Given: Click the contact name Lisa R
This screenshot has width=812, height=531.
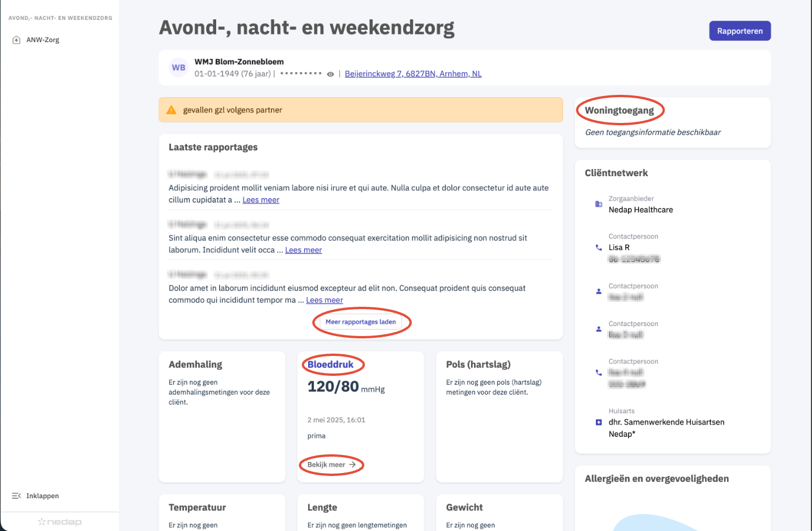Looking at the screenshot, I should (x=619, y=248).
